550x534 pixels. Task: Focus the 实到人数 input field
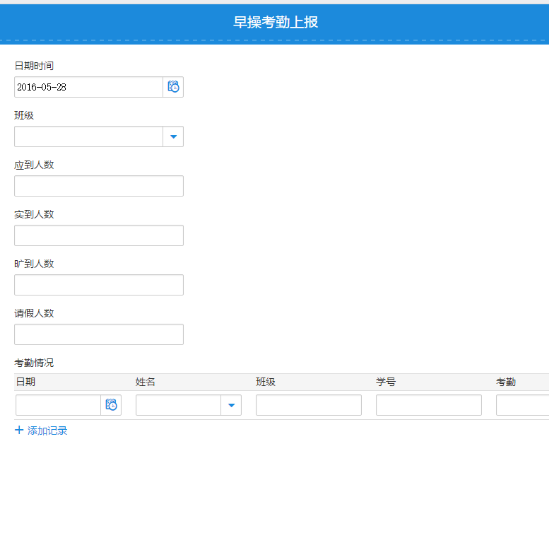coord(99,235)
